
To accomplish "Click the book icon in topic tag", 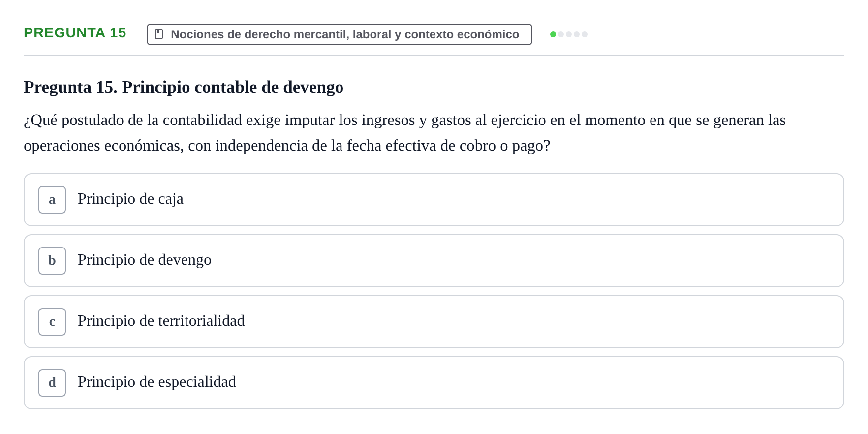I will [159, 34].
